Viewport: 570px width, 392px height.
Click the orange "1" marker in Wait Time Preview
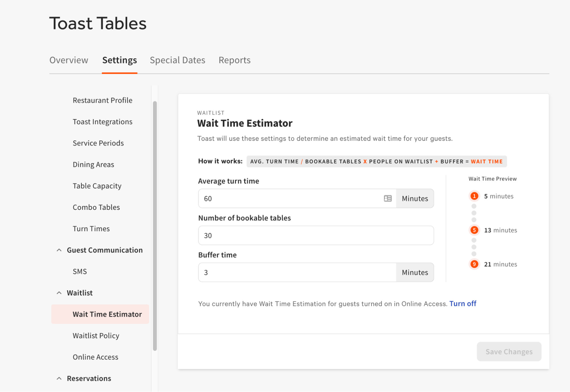click(x=474, y=196)
